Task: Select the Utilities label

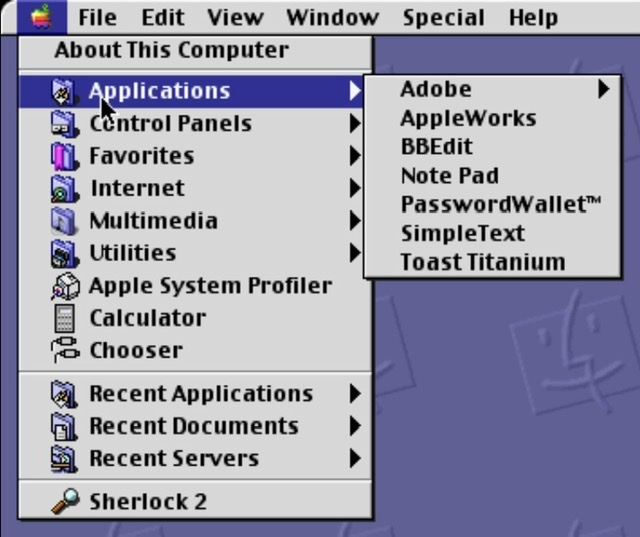Action: 133,253
